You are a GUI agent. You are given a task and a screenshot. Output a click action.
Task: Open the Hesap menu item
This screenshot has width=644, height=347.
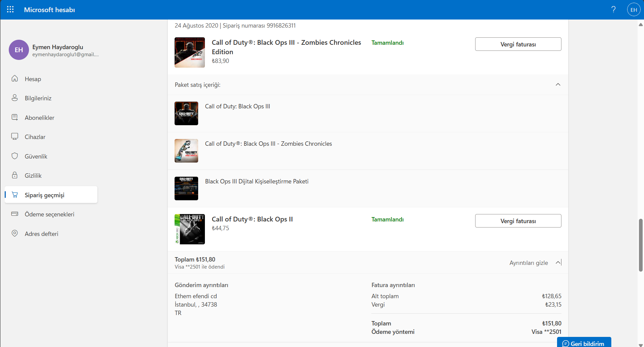tap(51, 79)
